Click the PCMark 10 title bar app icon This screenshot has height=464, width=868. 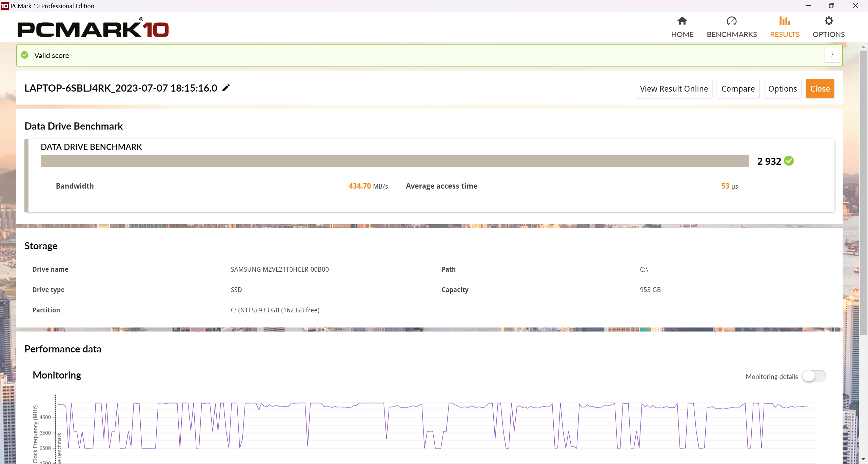pyautogui.click(x=4, y=6)
